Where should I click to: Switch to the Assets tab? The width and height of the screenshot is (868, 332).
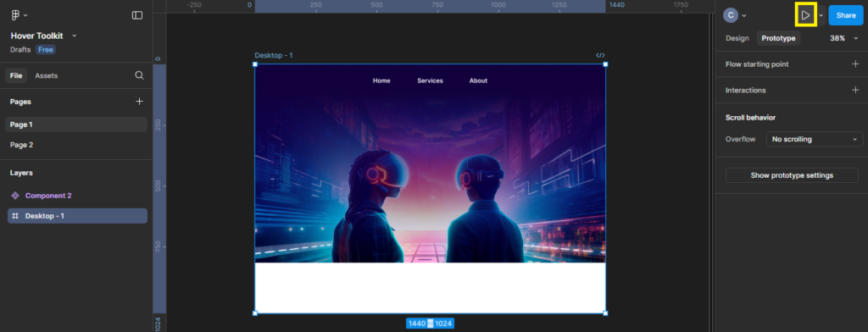(x=47, y=75)
